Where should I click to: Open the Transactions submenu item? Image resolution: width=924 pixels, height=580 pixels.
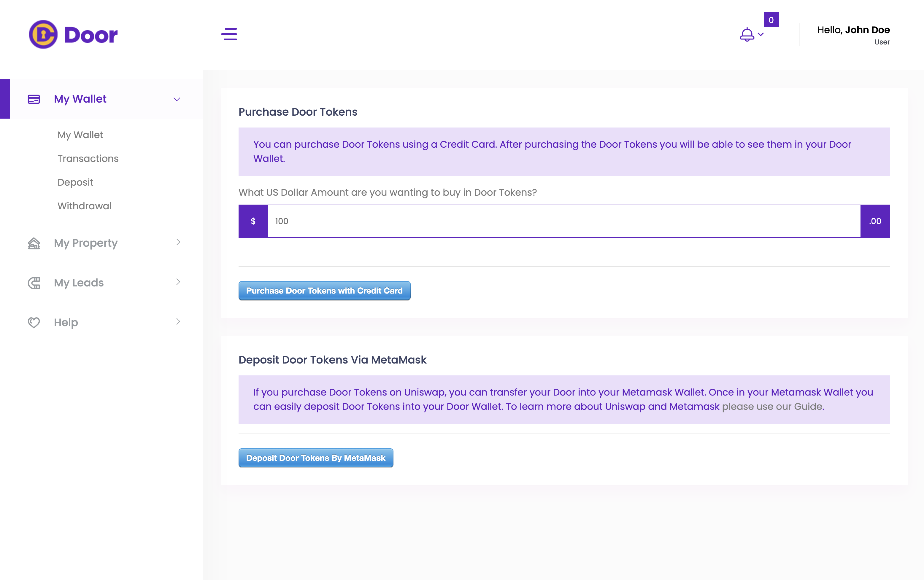[88, 159]
